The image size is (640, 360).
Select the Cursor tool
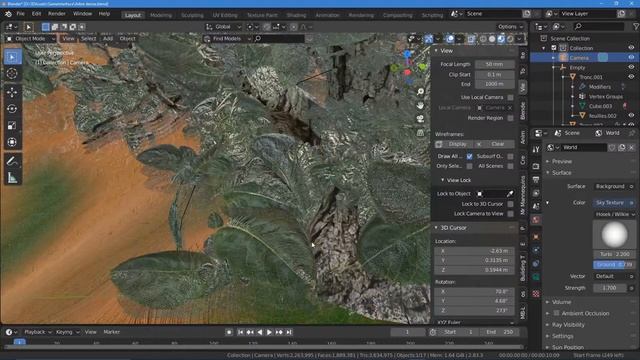coord(12,73)
